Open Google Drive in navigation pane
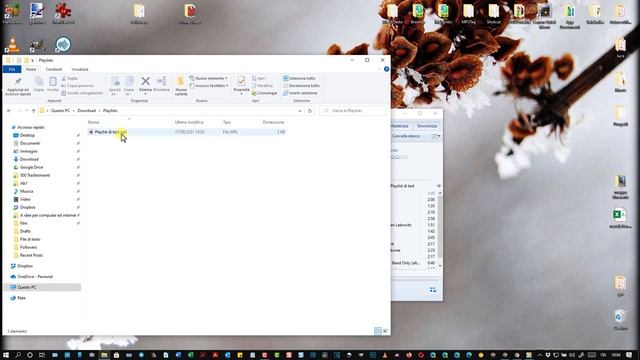 pyautogui.click(x=31, y=167)
